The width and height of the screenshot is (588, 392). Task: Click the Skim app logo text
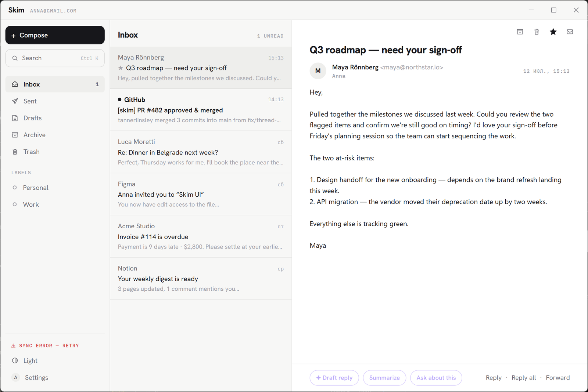pos(16,10)
